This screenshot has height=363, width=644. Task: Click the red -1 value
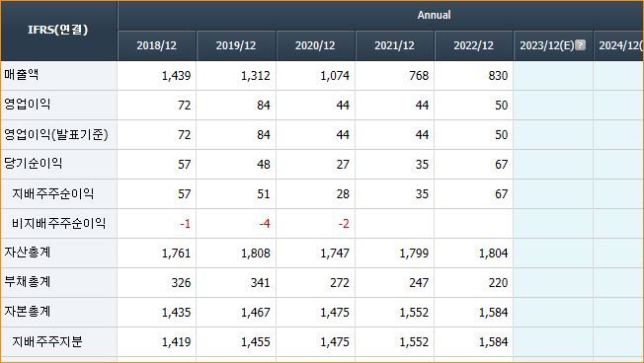(186, 224)
